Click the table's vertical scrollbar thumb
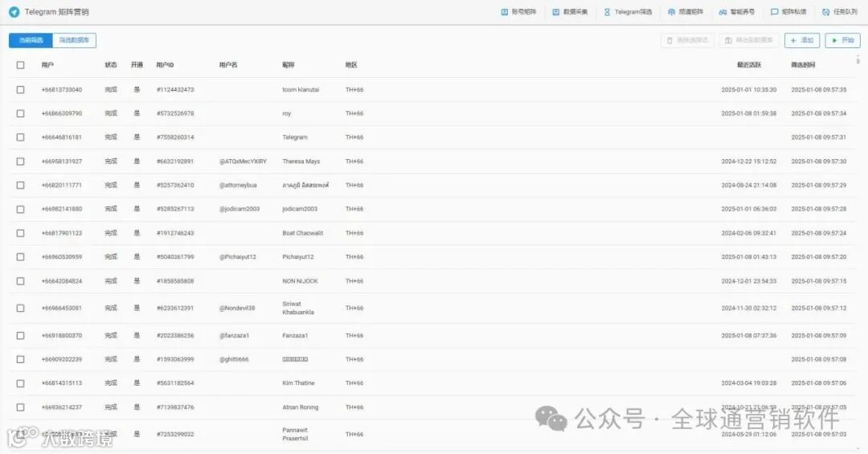Screen dimensions: 868x454 point(858,59)
